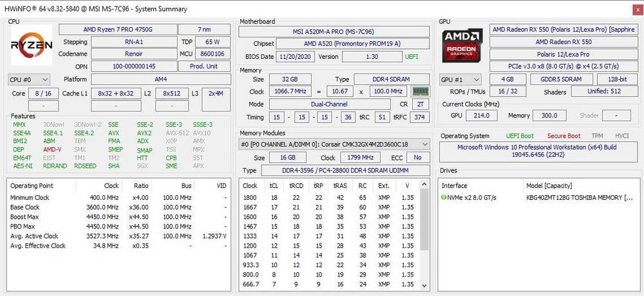Select the 666.7 clock XMP timing row

click(x=330, y=284)
